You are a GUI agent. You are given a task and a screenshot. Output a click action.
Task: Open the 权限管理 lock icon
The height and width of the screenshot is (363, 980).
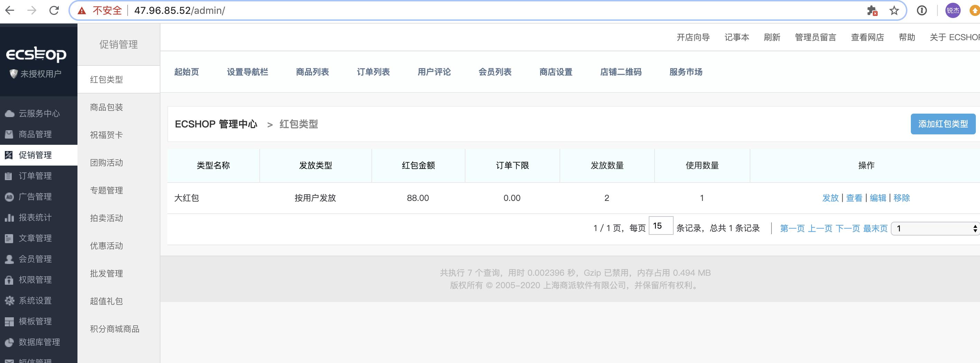(9, 280)
